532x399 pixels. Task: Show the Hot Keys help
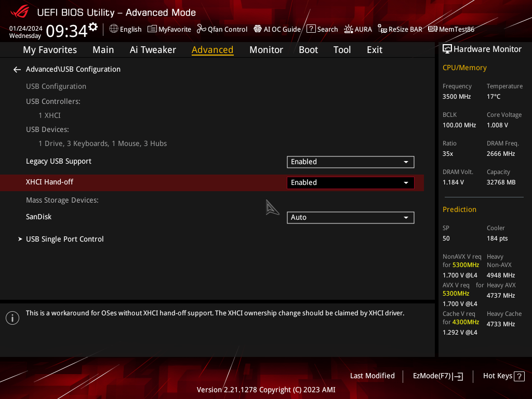[503, 376]
